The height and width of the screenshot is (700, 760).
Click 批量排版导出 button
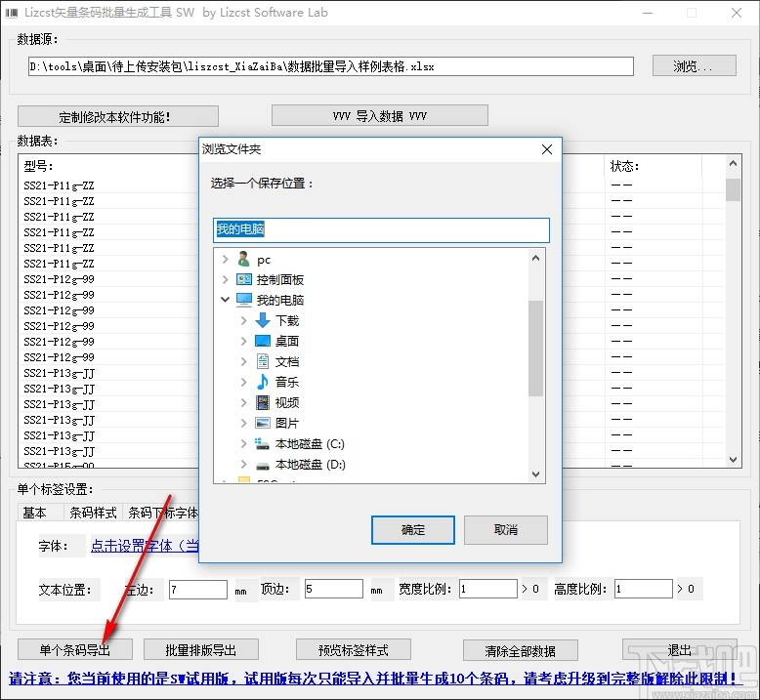point(200,649)
